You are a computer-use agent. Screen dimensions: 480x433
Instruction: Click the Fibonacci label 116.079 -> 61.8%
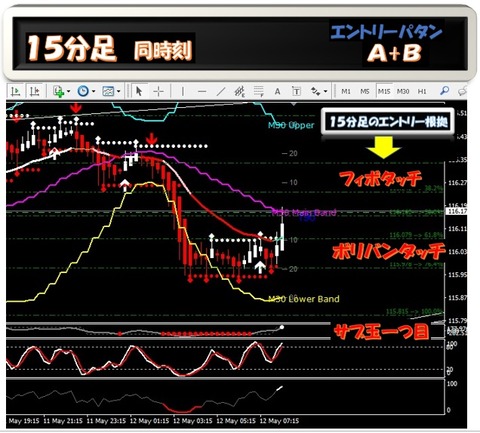[x=416, y=235]
